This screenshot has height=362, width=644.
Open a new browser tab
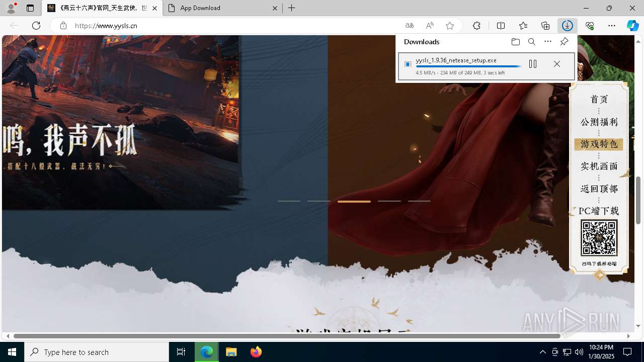(292, 8)
